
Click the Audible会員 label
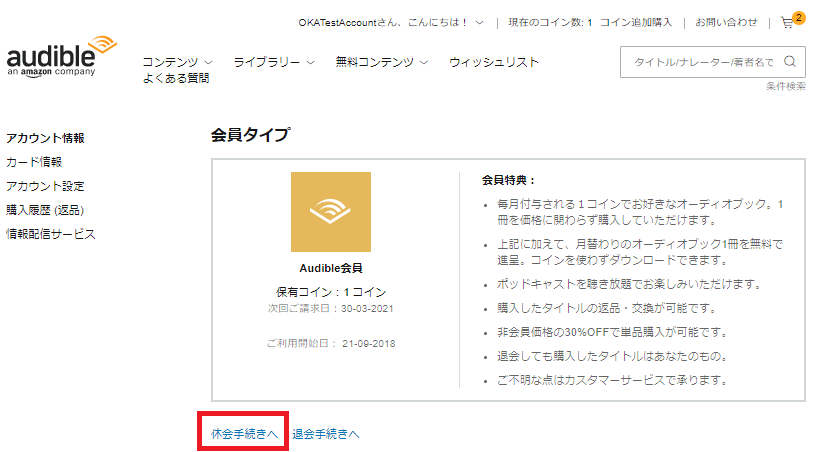[x=331, y=268]
